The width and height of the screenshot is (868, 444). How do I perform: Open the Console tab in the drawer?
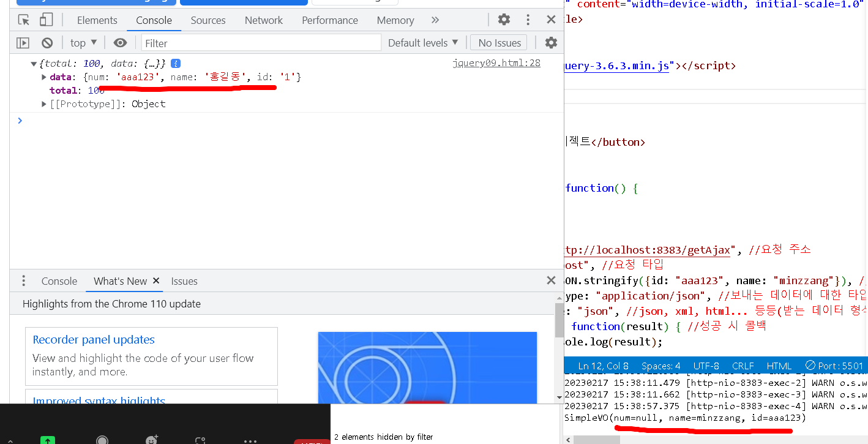coord(59,281)
